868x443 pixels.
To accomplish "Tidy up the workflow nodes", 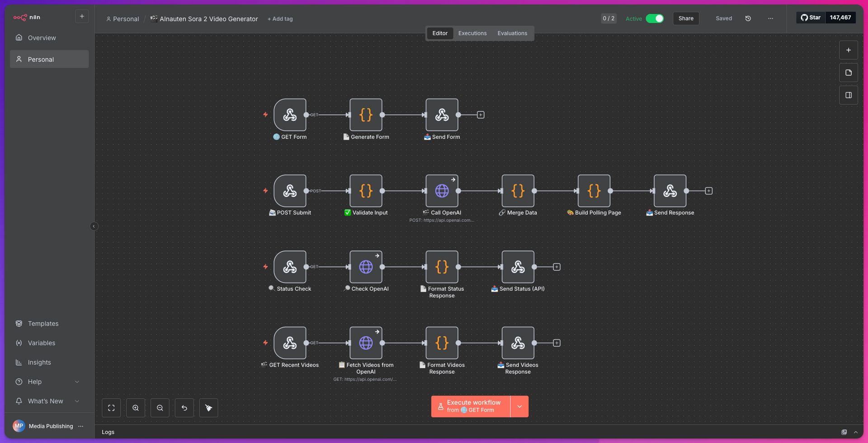I will pyautogui.click(x=209, y=408).
